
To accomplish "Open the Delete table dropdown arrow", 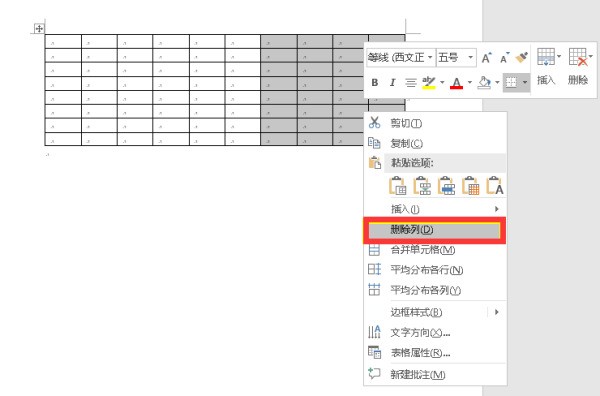I will [591, 57].
